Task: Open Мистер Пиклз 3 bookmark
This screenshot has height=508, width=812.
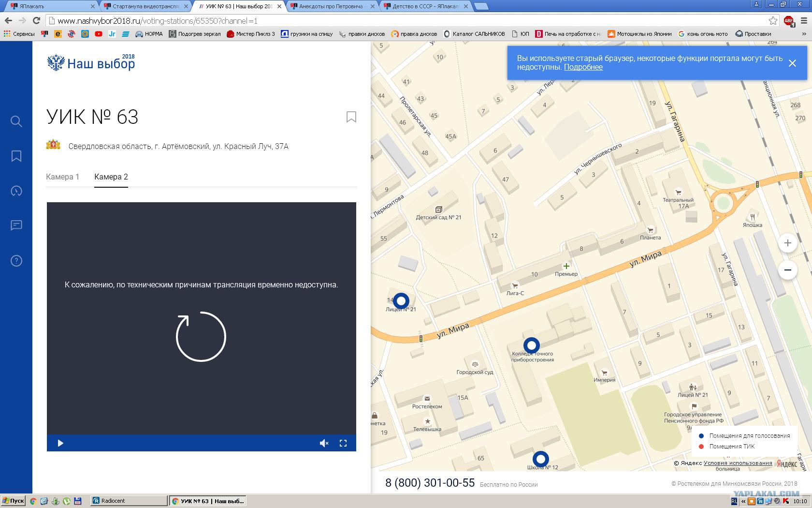Action: (251, 34)
